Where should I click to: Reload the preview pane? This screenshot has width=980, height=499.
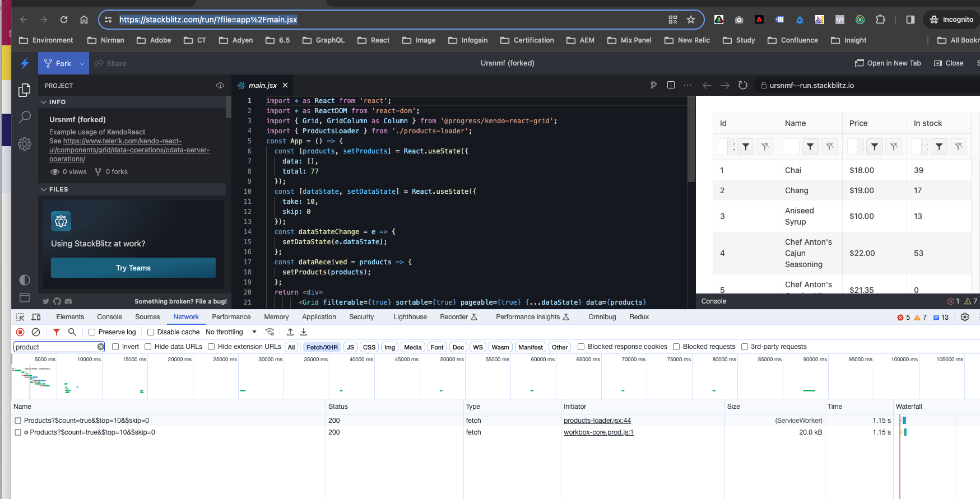coord(743,85)
